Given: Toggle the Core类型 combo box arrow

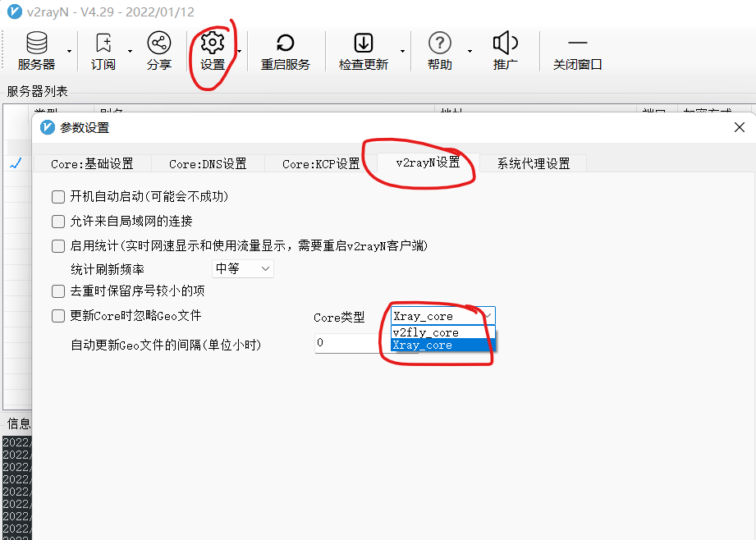Looking at the screenshot, I should (x=488, y=316).
